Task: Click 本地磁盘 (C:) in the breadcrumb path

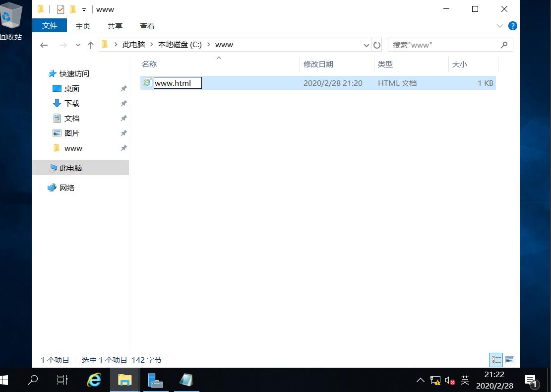Action: point(180,44)
